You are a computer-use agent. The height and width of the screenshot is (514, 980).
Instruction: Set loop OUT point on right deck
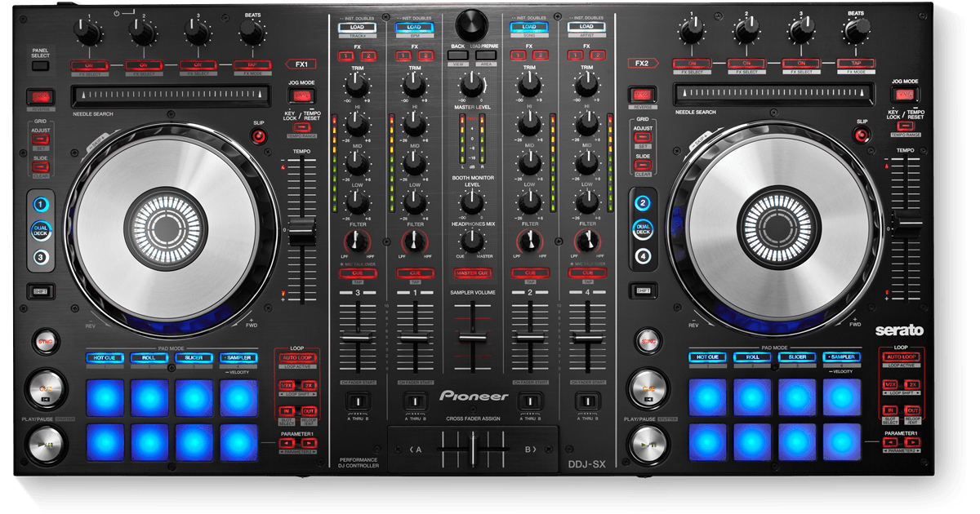[x=913, y=410]
